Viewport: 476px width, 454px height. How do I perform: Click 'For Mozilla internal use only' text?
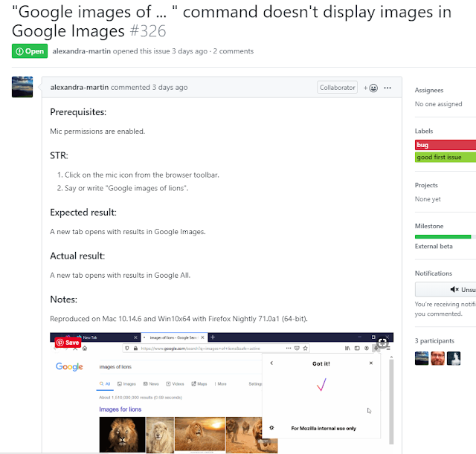tap(324, 428)
